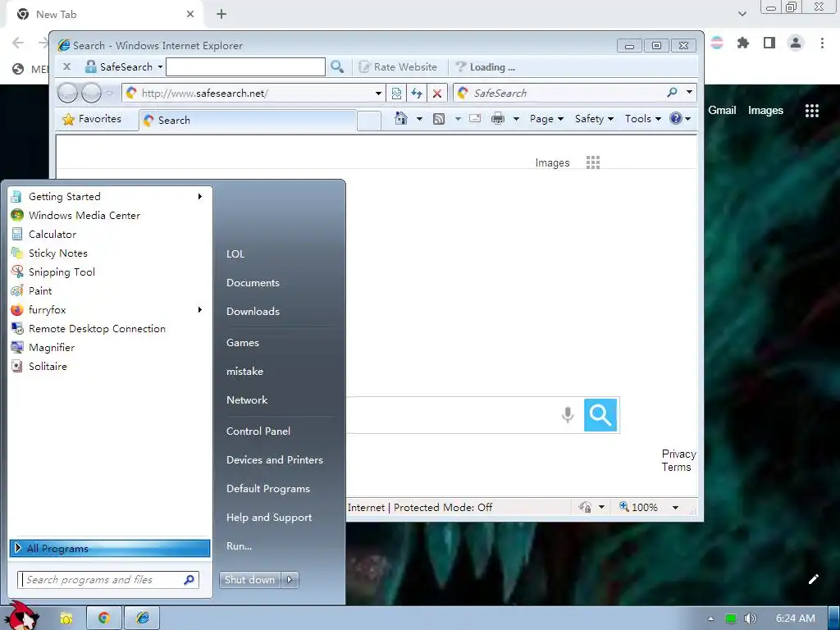The height and width of the screenshot is (630, 840).
Task: Open the Favorites star button
Action: (92, 119)
